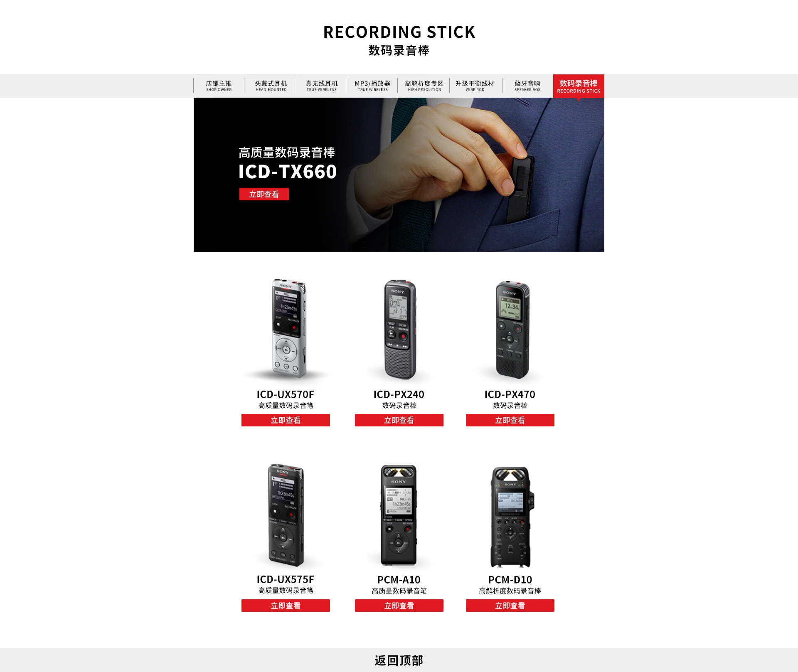Click the ICD-UX575F black recorder image
The width and height of the screenshot is (798, 672).
pyautogui.click(x=286, y=515)
